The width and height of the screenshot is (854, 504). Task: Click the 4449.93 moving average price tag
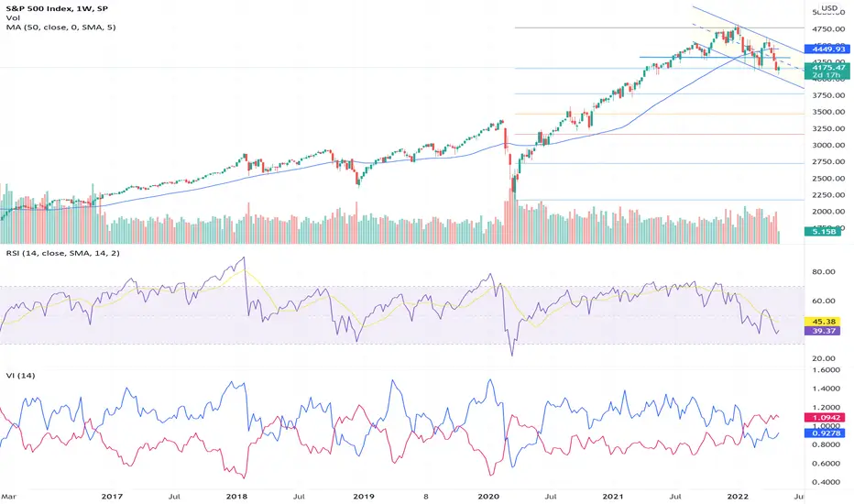(827, 49)
